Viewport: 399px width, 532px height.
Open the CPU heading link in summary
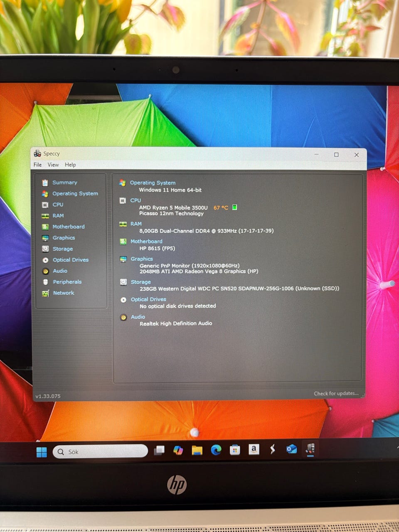(x=135, y=200)
